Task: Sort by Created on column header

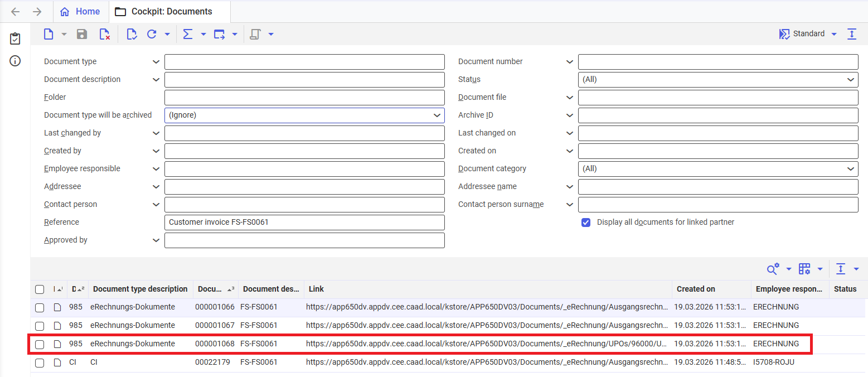Action: tap(696, 289)
